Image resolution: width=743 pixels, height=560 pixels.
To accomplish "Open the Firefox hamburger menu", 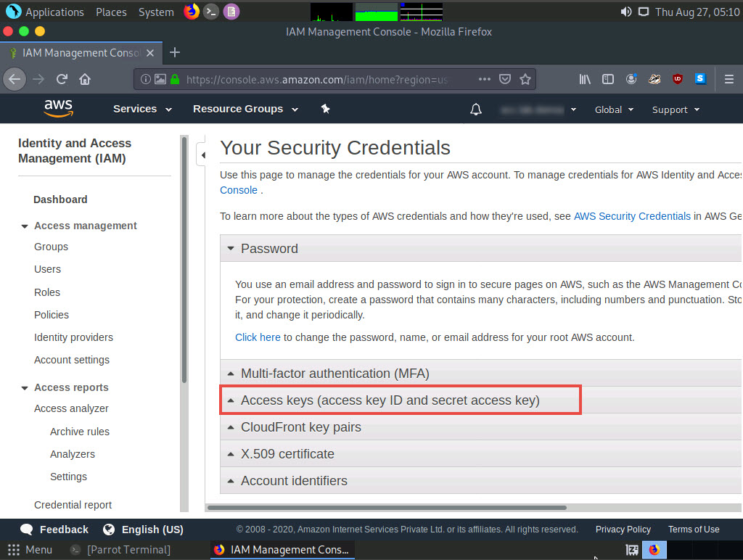I will [x=729, y=79].
